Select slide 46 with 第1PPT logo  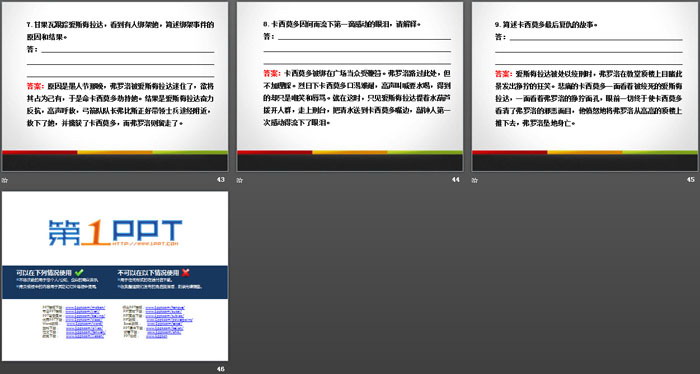(x=115, y=276)
